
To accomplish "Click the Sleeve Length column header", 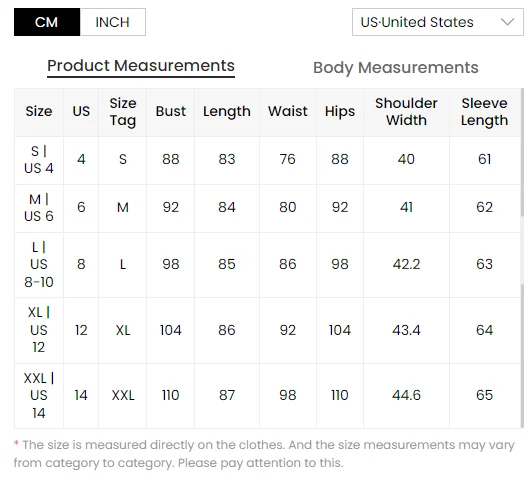I will click(x=485, y=112).
